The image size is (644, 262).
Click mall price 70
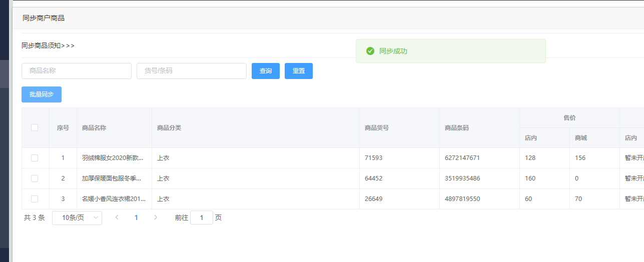(x=578, y=199)
